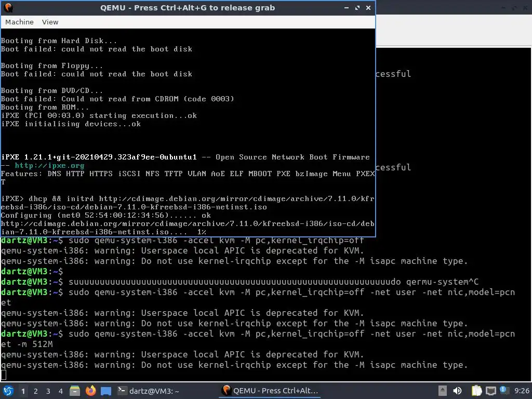Click the removable media eject tray icon
The height and width of the screenshot is (399, 532).
[x=443, y=391]
